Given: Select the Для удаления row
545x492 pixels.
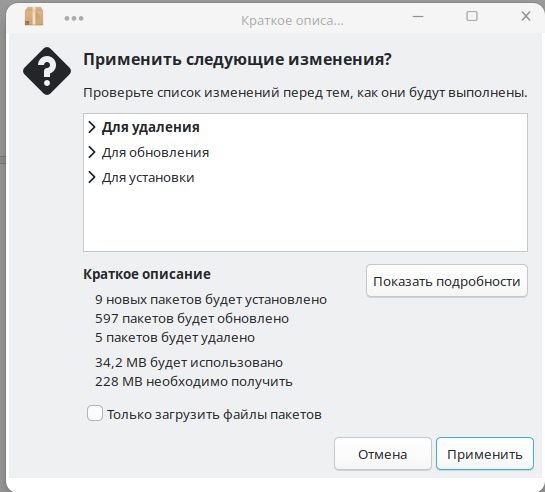Looking at the screenshot, I should pyautogui.click(x=305, y=127).
